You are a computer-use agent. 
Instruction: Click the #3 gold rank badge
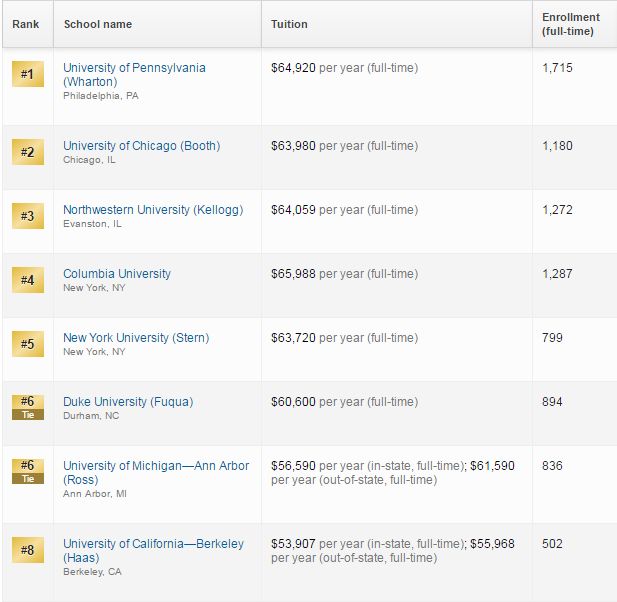point(28,216)
